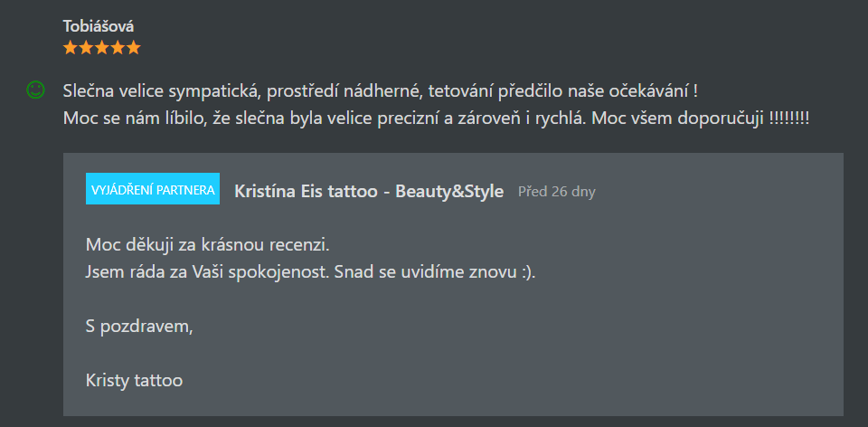This screenshot has height=427, width=868.
Task: Click the row of exclamation marks ending review
Action: [x=789, y=118]
